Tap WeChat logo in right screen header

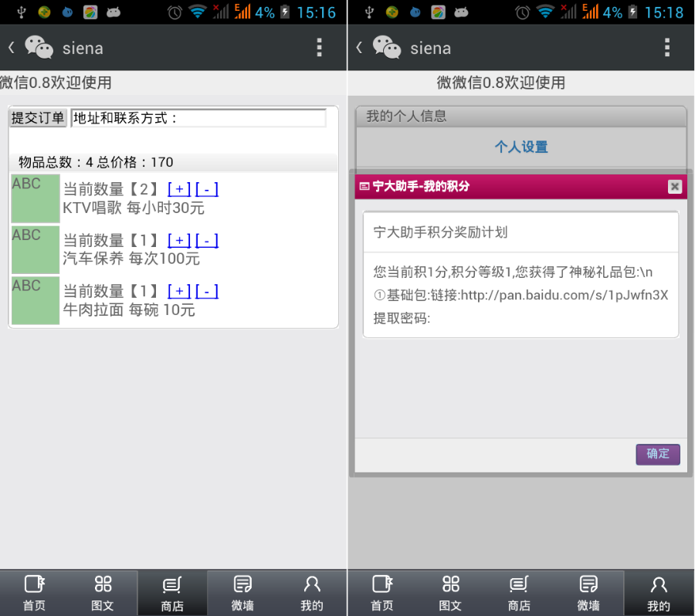tap(387, 47)
